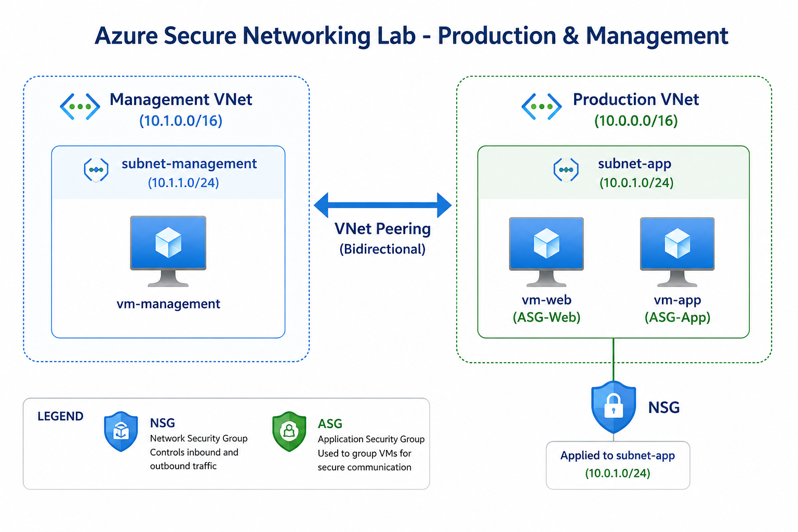Select the subnet-app subnet icon
Screen dimensions: 798x532
pos(566,170)
